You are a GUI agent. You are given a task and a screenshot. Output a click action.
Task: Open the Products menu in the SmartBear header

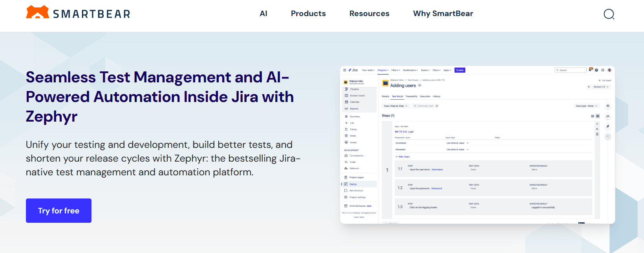308,14
